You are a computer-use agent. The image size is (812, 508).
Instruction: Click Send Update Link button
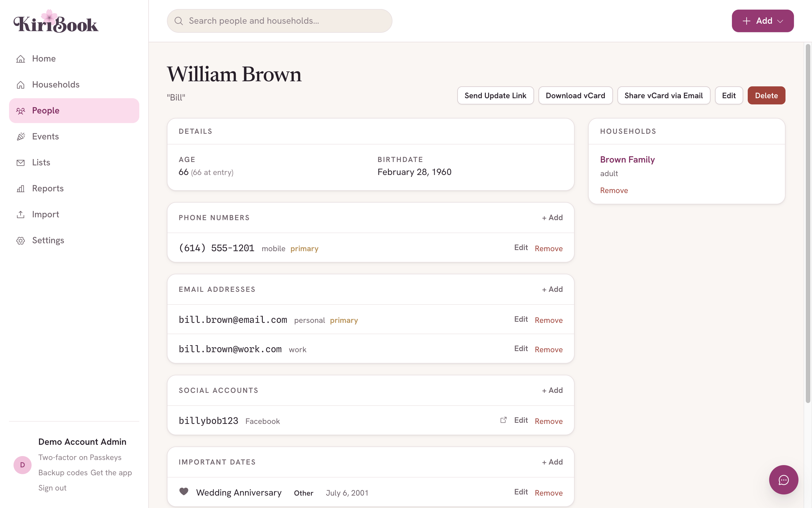[x=495, y=95]
